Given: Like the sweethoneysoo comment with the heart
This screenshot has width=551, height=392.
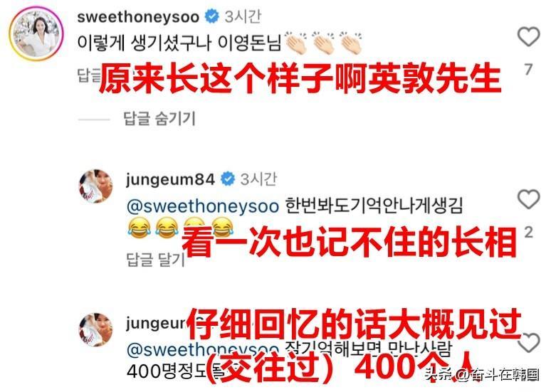Looking at the screenshot, I should (x=528, y=36).
